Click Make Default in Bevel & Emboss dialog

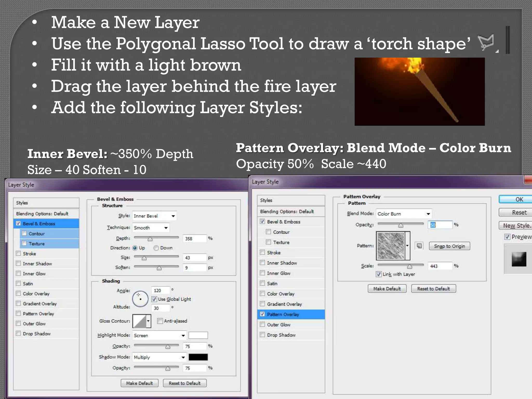(x=139, y=383)
